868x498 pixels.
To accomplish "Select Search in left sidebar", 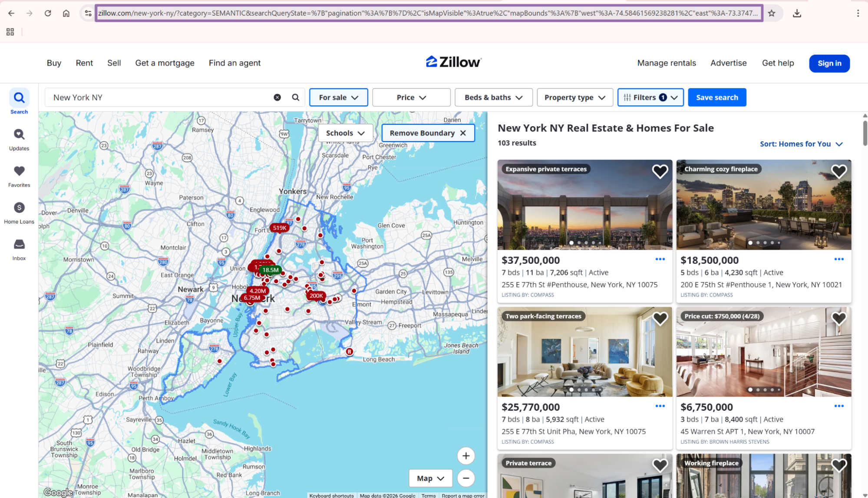I will pos(19,102).
